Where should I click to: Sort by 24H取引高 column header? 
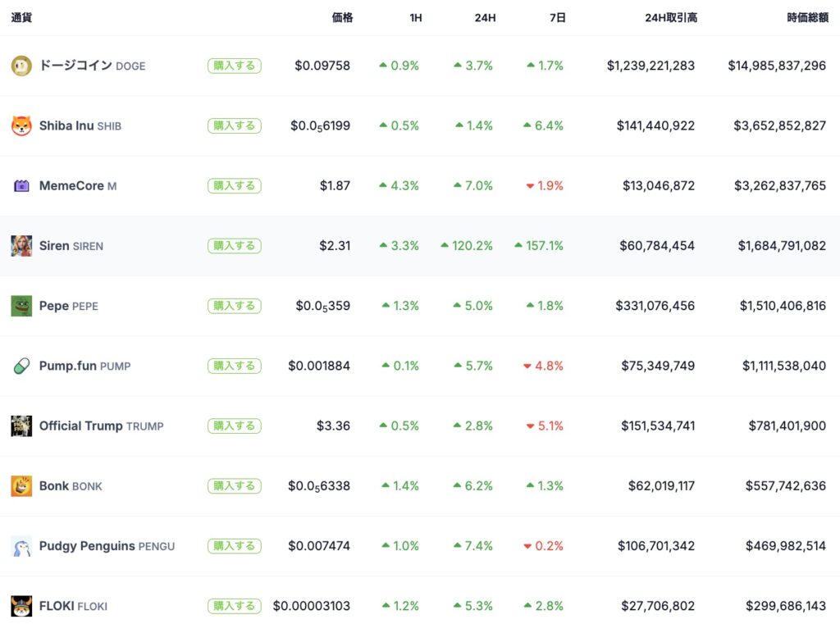tap(670, 17)
